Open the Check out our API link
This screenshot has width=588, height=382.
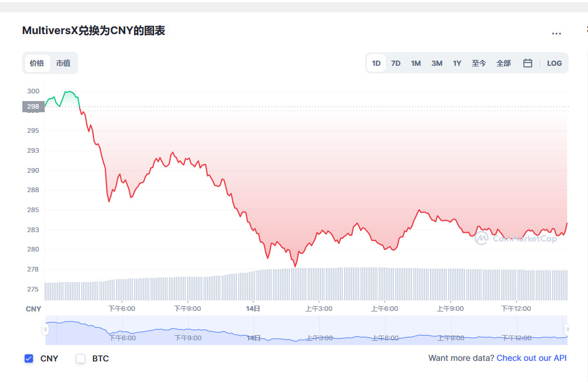click(x=532, y=358)
